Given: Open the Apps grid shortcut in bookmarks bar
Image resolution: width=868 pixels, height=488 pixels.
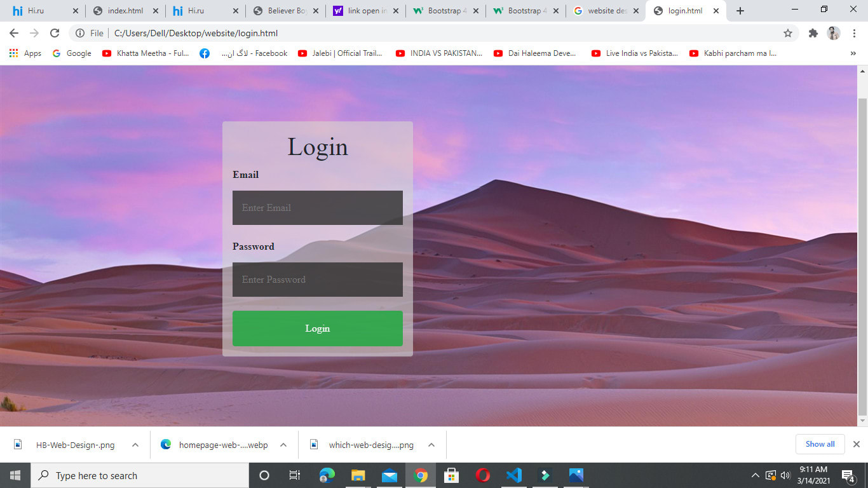Looking at the screenshot, I should click(25, 53).
